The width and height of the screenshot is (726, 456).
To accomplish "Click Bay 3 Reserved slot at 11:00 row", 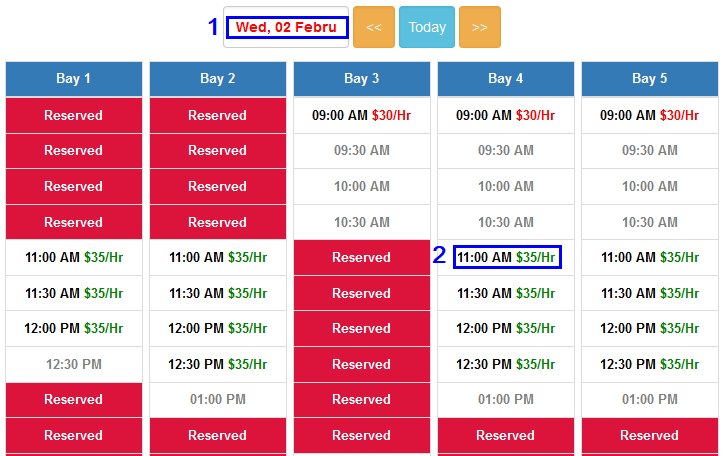I will coord(362,257).
